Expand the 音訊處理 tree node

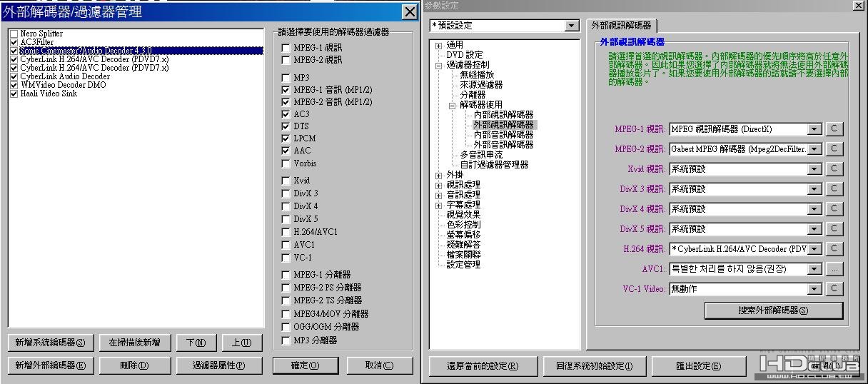[x=439, y=195]
